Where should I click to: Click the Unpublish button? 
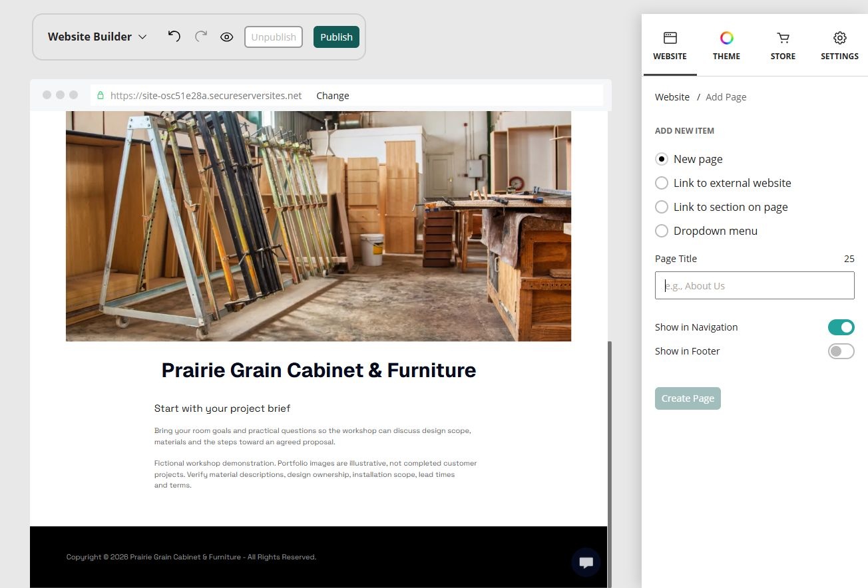274,37
